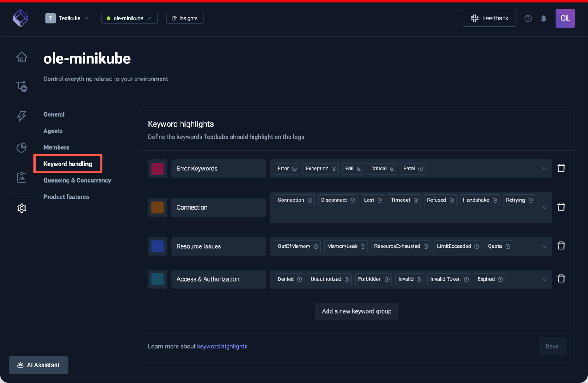Select the create new test icon

[x=22, y=85]
